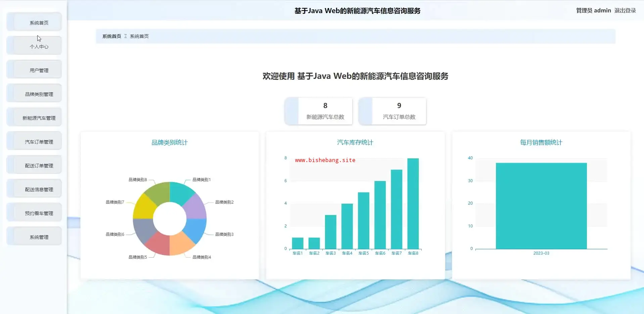
Task: Click the 品牌类别5 pie label
Action: pyautogui.click(x=138, y=257)
